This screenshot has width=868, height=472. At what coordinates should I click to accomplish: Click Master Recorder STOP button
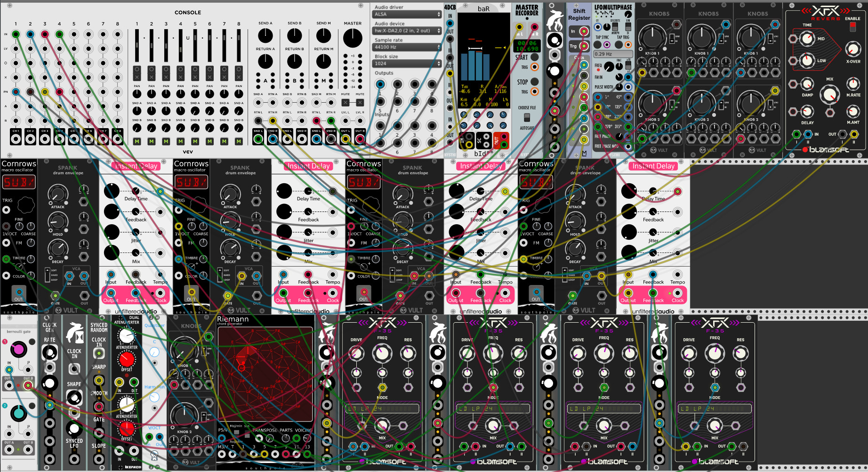click(534, 81)
